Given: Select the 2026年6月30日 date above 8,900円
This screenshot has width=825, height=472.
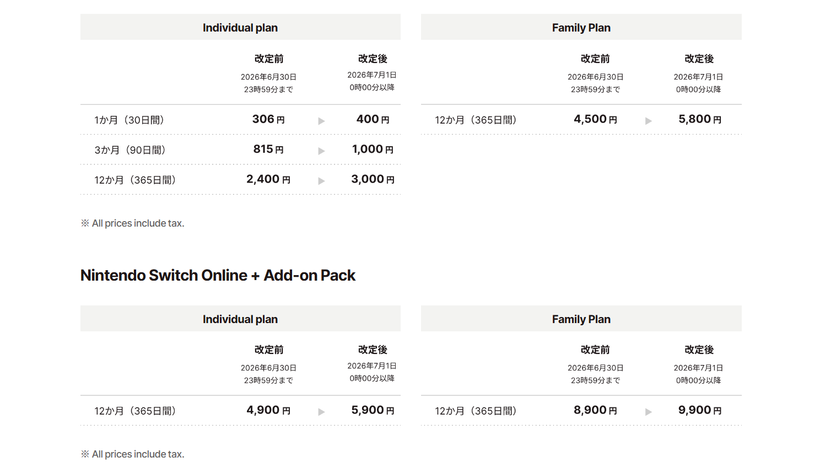Looking at the screenshot, I should [595, 368].
